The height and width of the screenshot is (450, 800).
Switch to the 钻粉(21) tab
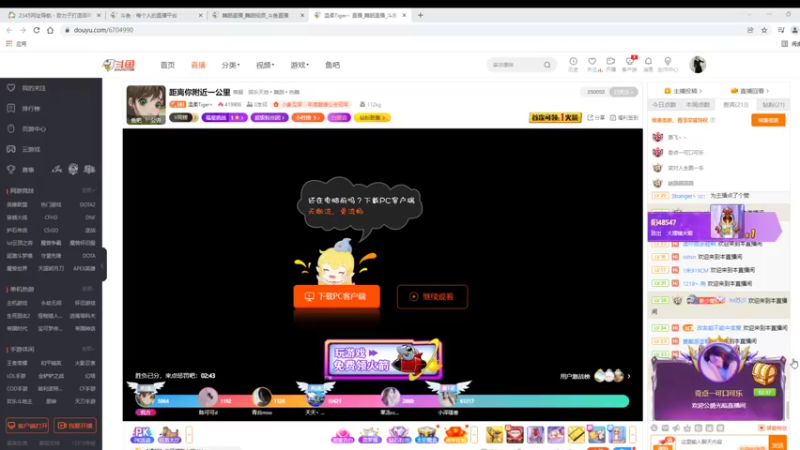click(773, 105)
